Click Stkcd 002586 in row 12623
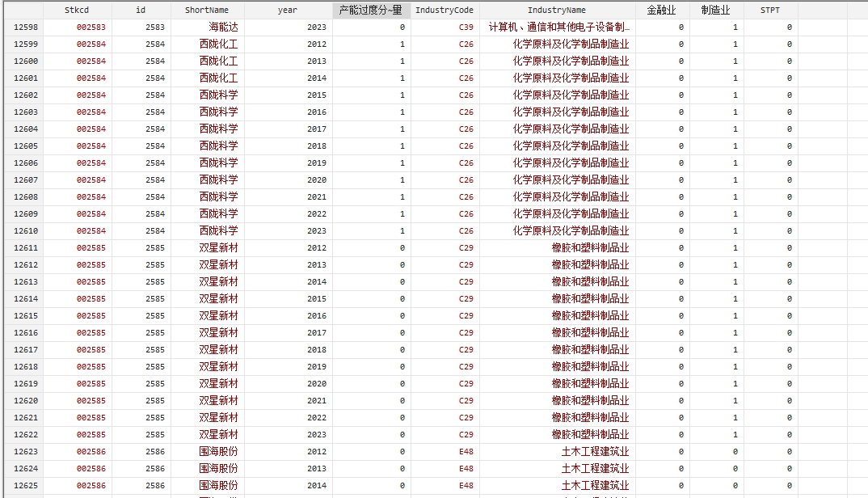The image size is (868, 498). pyautogui.click(x=91, y=452)
